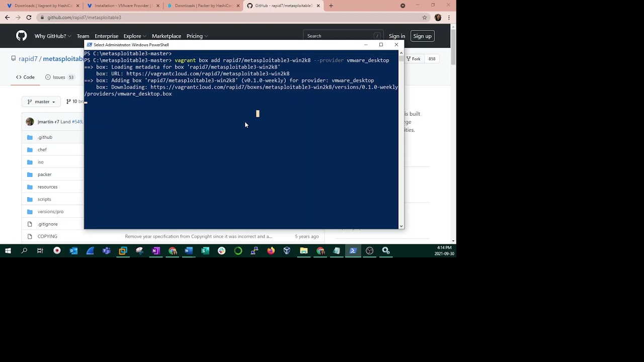Switch to Installation VMware Provider tab

tap(123, 6)
